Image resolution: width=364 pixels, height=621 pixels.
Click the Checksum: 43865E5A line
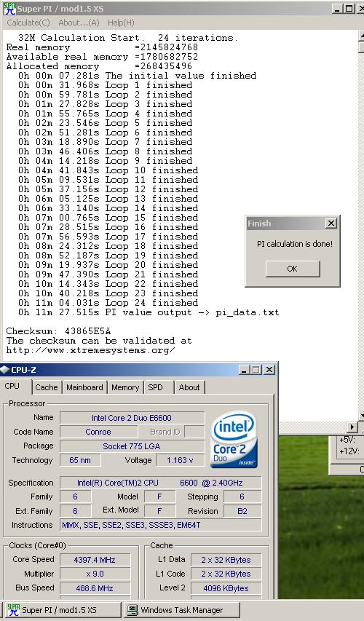pyautogui.click(x=59, y=331)
